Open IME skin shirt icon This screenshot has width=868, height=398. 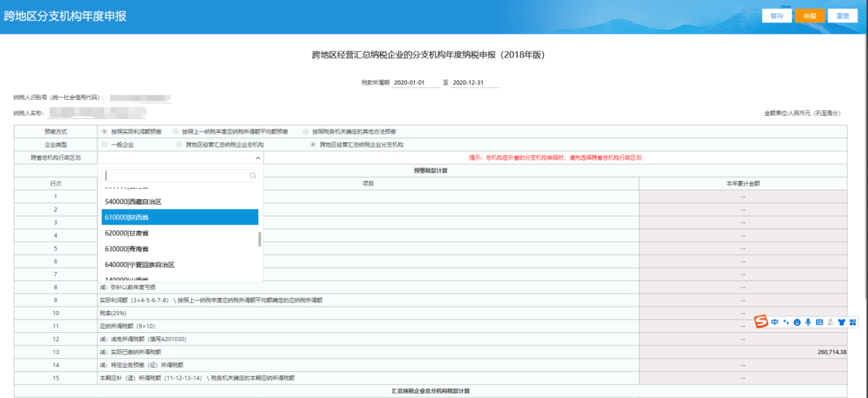(841, 322)
